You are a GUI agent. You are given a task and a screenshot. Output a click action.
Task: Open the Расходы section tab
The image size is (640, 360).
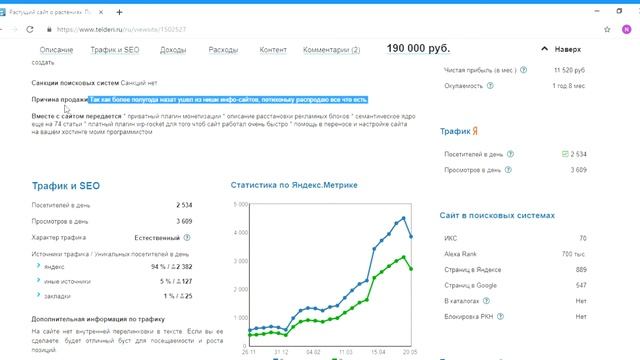pyautogui.click(x=223, y=50)
